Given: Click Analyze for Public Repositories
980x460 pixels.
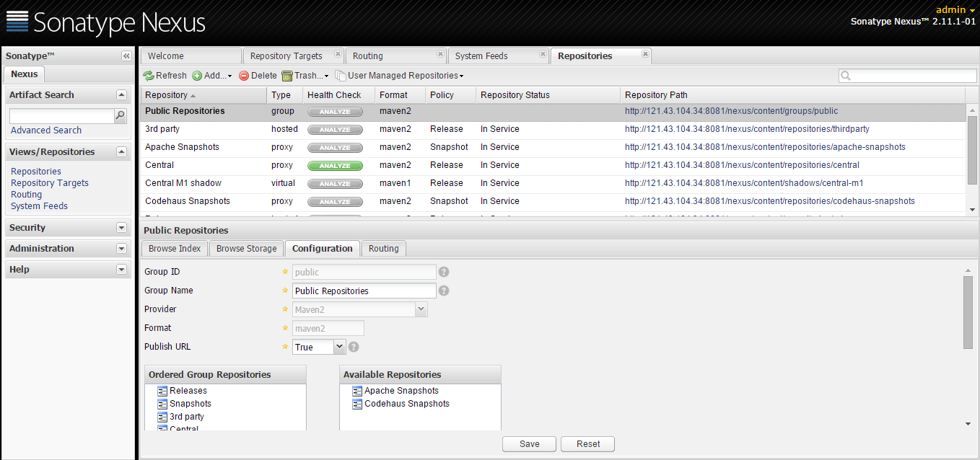Looking at the screenshot, I should pyautogui.click(x=335, y=112).
